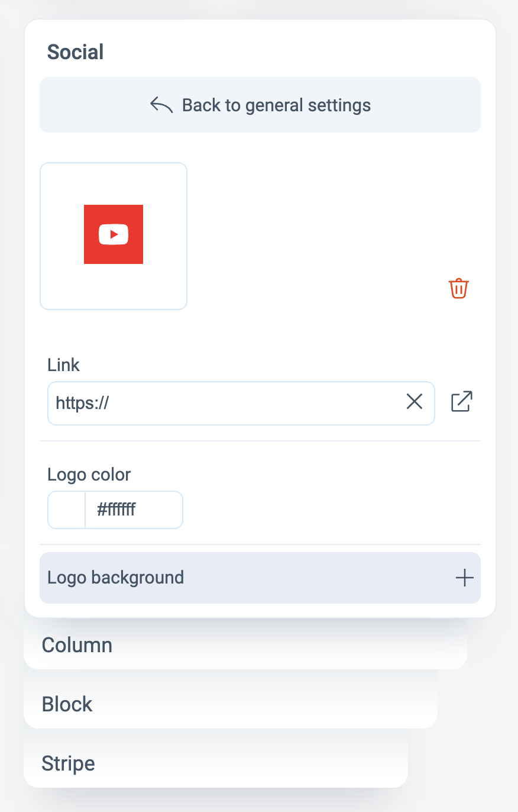
Task: Click the plus icon on Logo background
Action: coord(465,578)
